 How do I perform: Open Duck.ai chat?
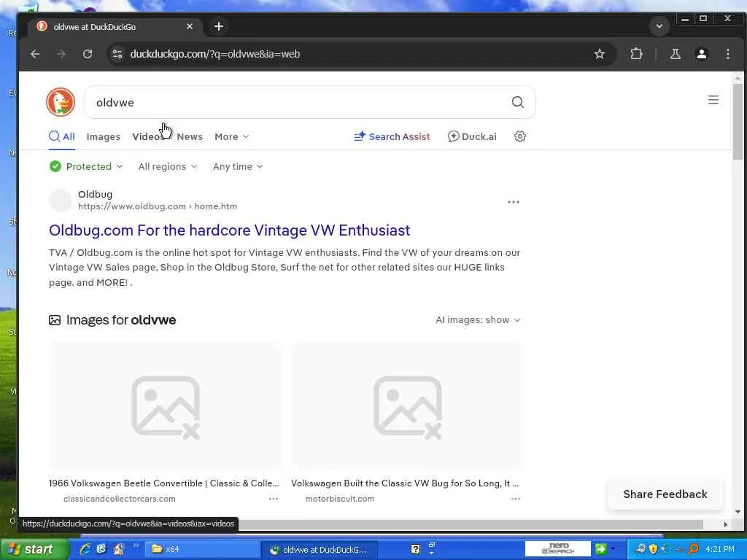[x=472, y=136]
